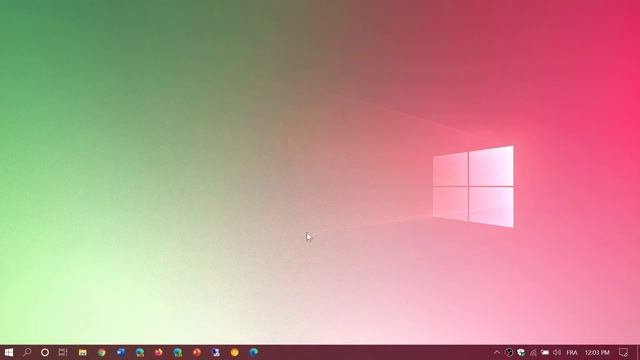Open Windows Security shield tray icon
640x360 pixels.
pos(521,352)
